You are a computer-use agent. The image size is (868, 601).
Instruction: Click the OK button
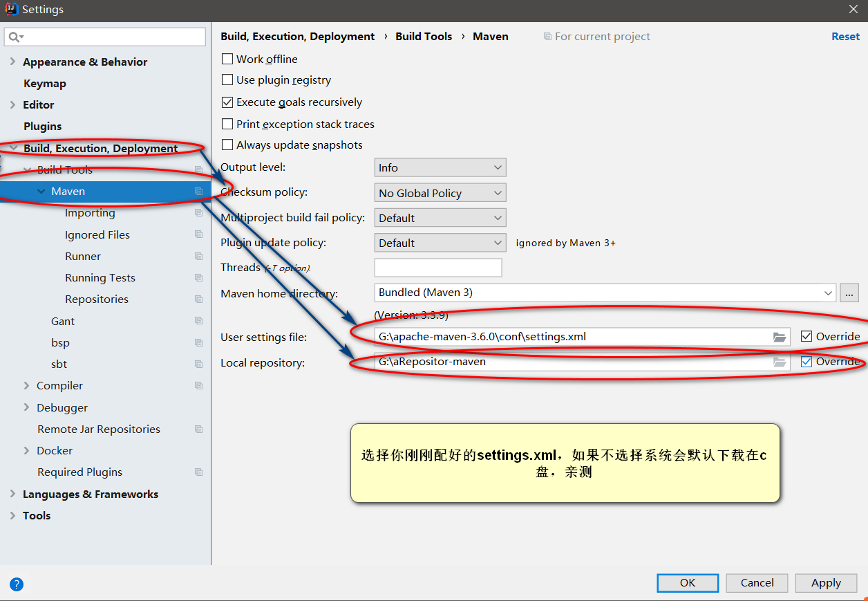click(688, 583)
